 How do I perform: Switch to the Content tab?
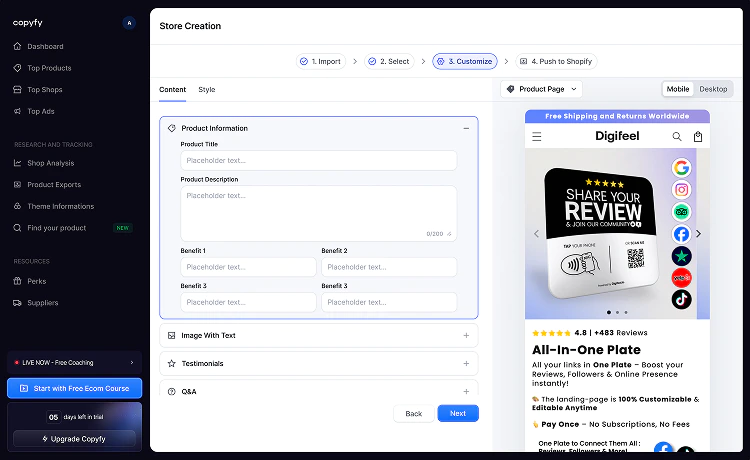[172, 89]
